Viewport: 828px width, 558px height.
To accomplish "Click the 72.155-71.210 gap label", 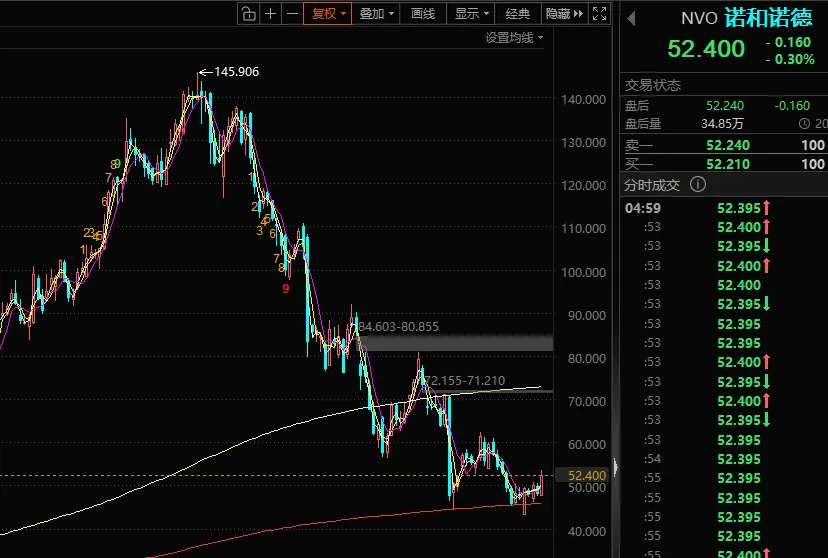I will pos(465,381).
